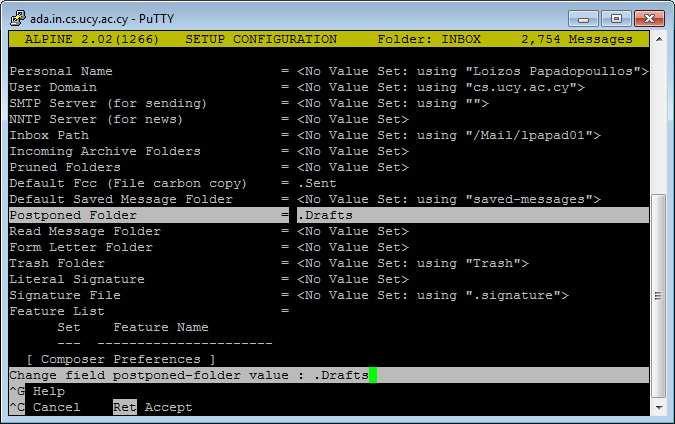Click the Set column header
Image resolution: width=675 pixels, height=424 pixels.
tap(69, 327)
